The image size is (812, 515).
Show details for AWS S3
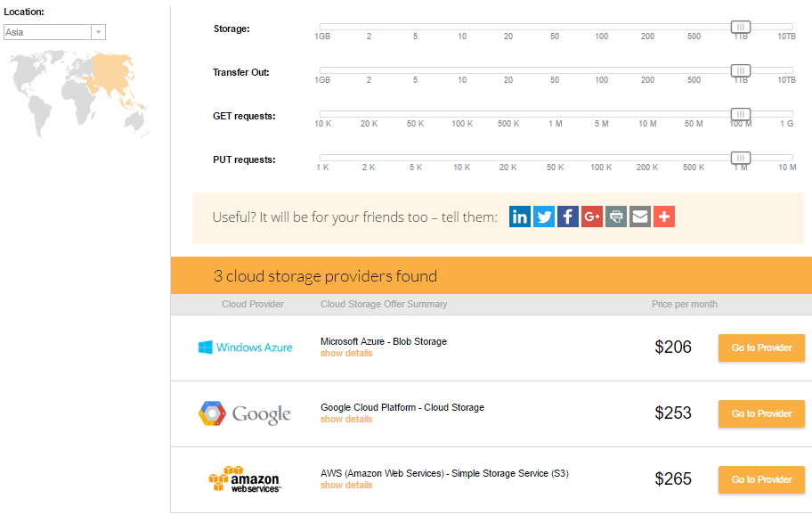pyautogui.click(x=346, y=485)
